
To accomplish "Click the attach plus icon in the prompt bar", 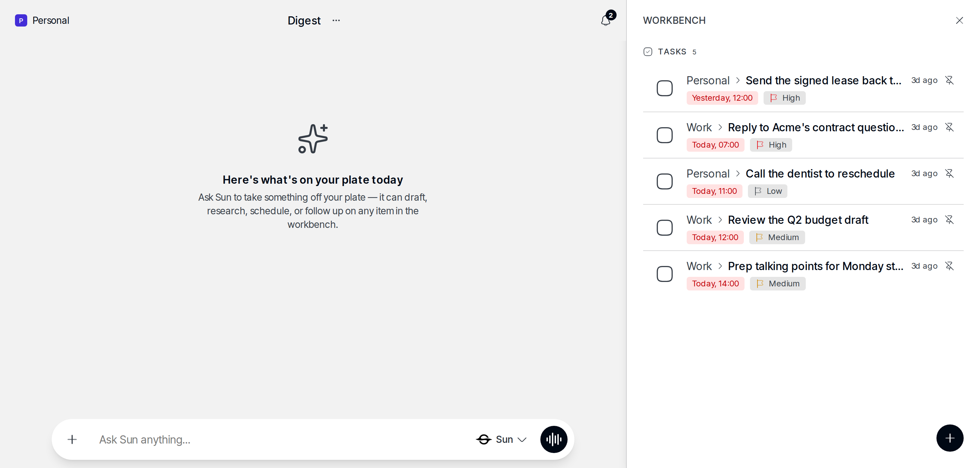I will 72,439.
